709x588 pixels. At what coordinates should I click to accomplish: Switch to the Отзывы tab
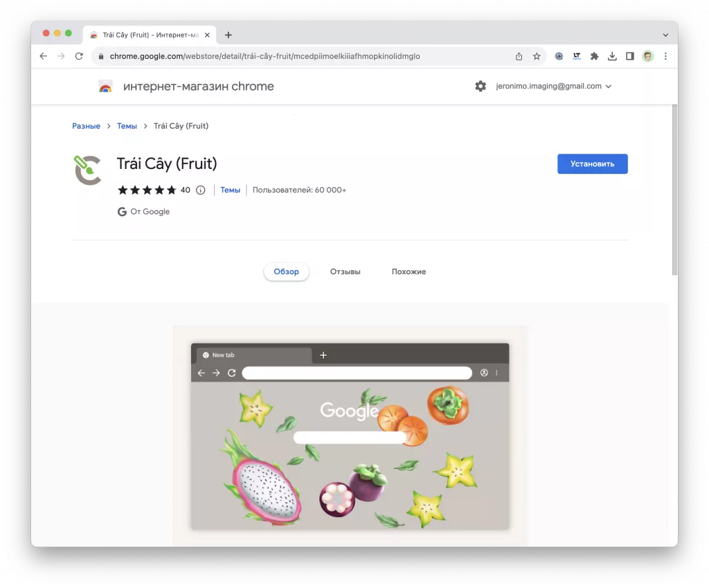(345, 271)
